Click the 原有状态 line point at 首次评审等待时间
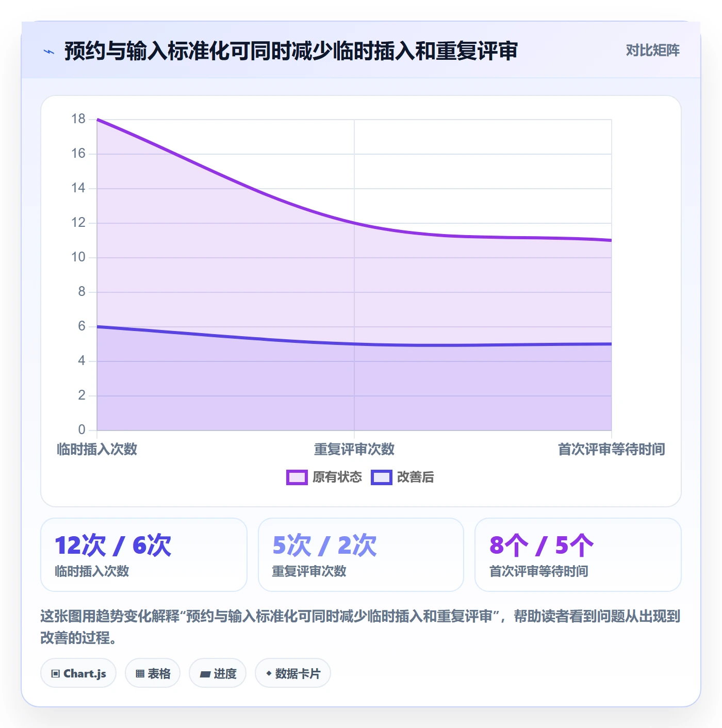Image resolution: width=722 pixels, height=728 pixels. point(612,240)
